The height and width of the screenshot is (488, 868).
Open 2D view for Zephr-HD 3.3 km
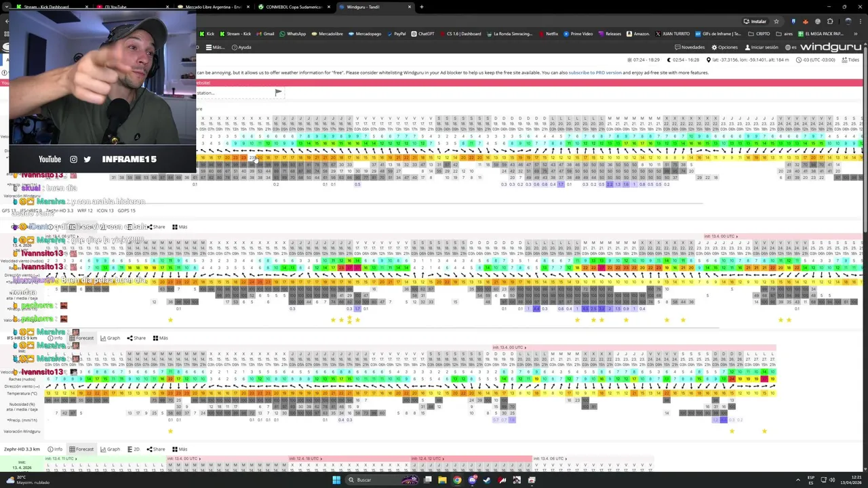click(134, 449)
